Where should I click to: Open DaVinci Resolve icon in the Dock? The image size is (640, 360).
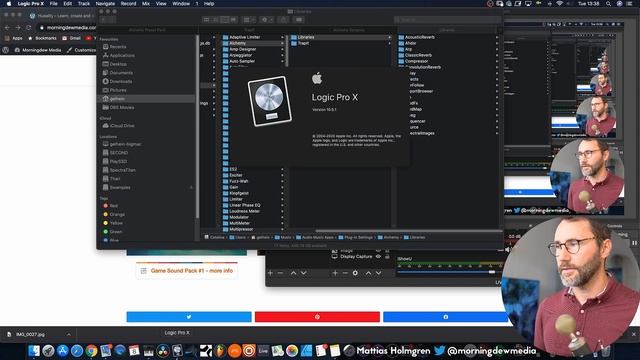tap(163, 351)
